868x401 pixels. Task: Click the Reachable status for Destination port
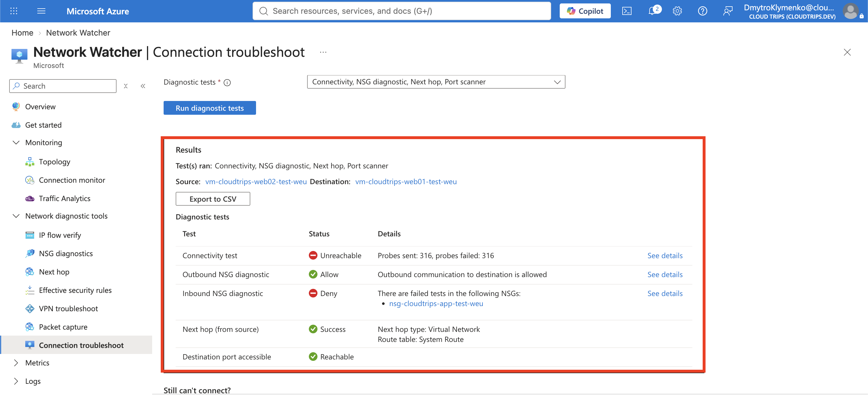[331, 357]
